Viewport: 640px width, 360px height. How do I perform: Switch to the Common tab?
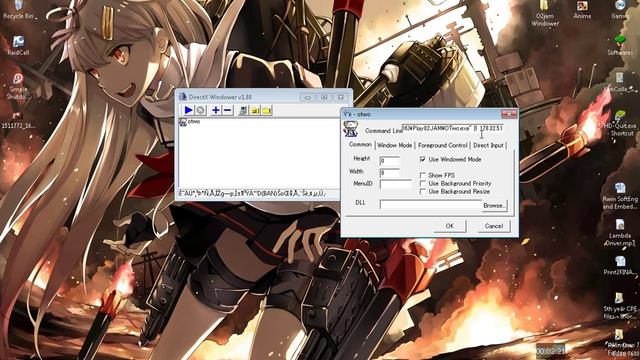[360, 145]
